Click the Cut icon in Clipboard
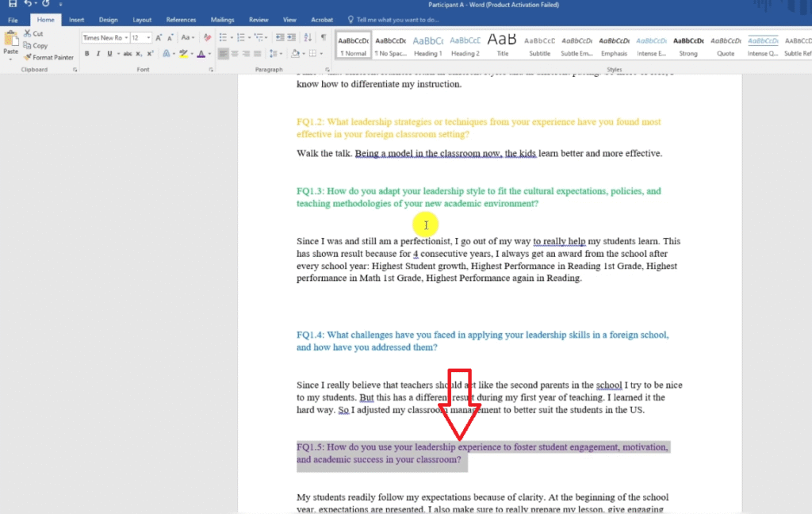Viewport: 812px width, 514px height. click(x=34, y=33)
